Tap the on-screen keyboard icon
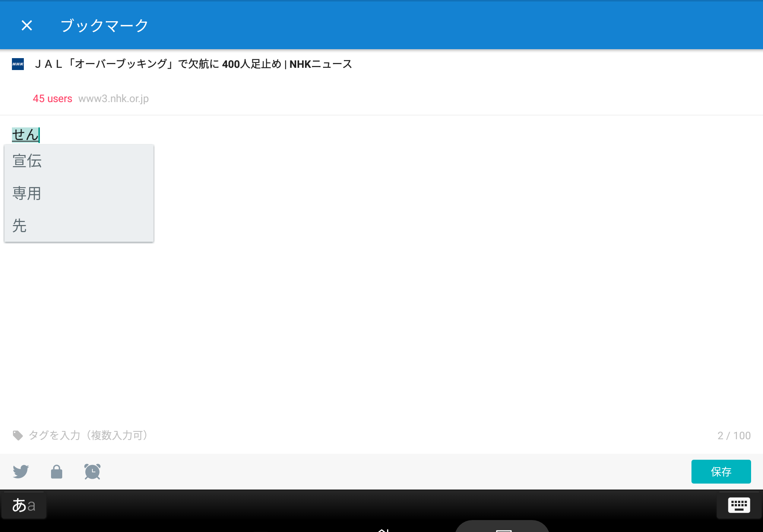 (739, 505)
